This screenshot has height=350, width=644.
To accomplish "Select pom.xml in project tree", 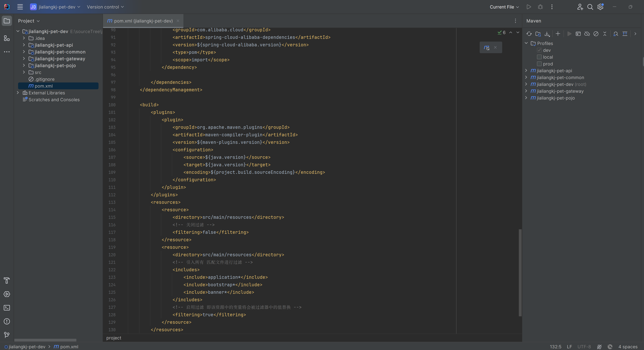I will pos(58,86).
